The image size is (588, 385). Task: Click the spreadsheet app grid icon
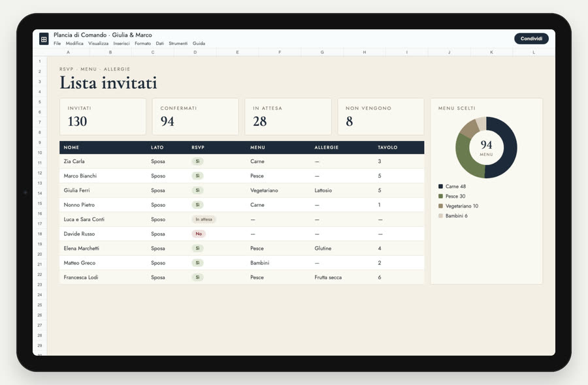coord(44,38)
